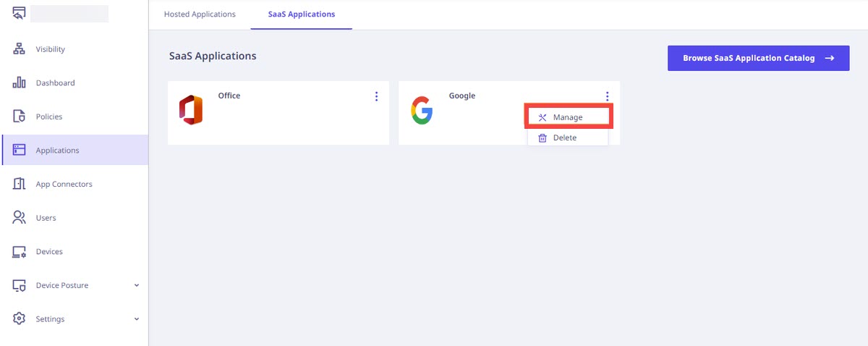This screenshot has width=868, height=346.
Task: Switch to the Hosted Applications tab
Action: click(x=200, y=14)
